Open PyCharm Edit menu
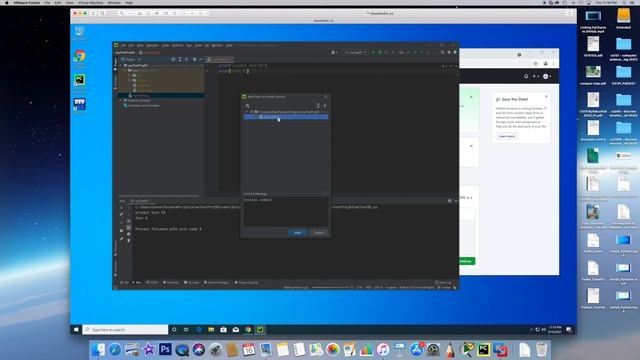Image resolution: width=640 pixels, height=360 pixels. 131,45
